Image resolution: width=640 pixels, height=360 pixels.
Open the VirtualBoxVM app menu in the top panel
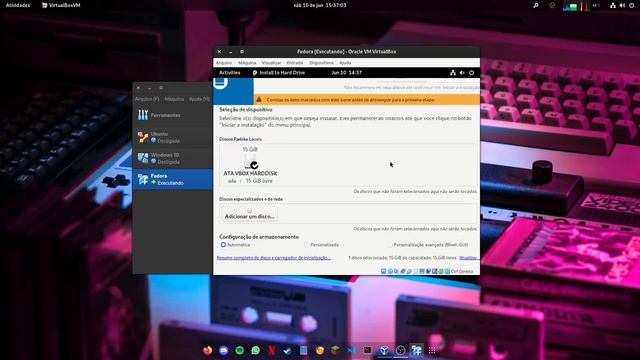(x=61, y=5)
